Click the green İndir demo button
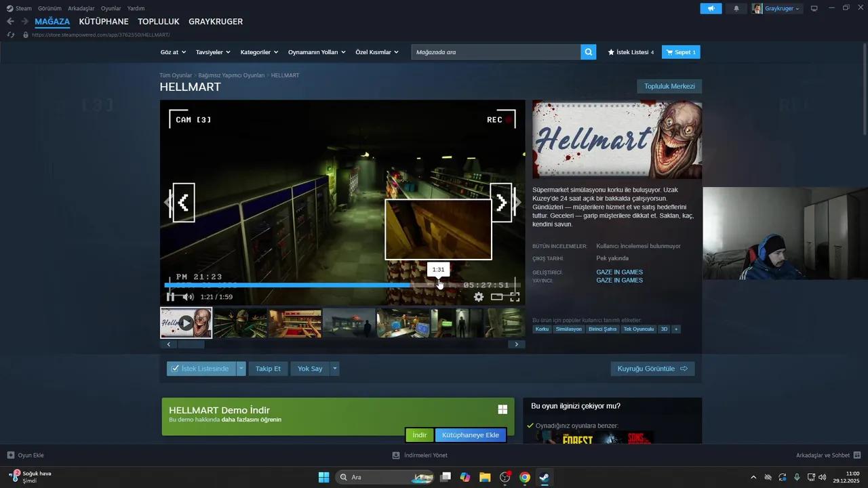Image resolution: width=868 pixels, height=488 pixels. (x=420, y=435)
